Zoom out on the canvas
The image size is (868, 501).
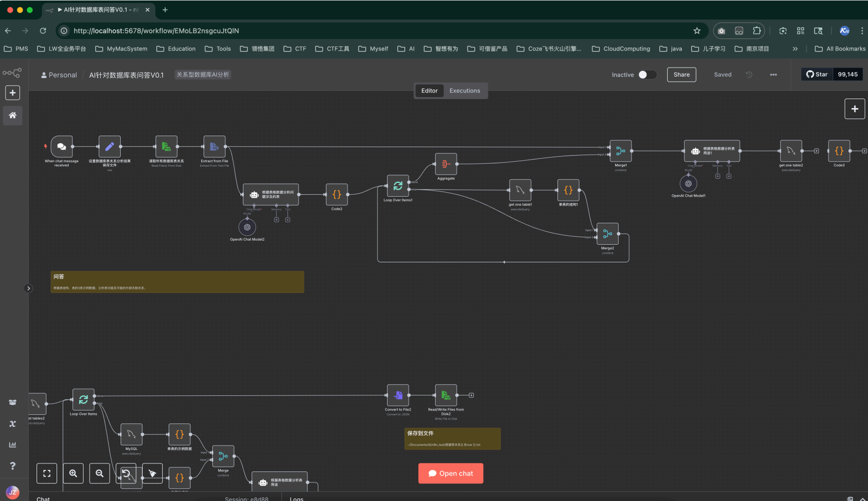[x=100, y=473]
